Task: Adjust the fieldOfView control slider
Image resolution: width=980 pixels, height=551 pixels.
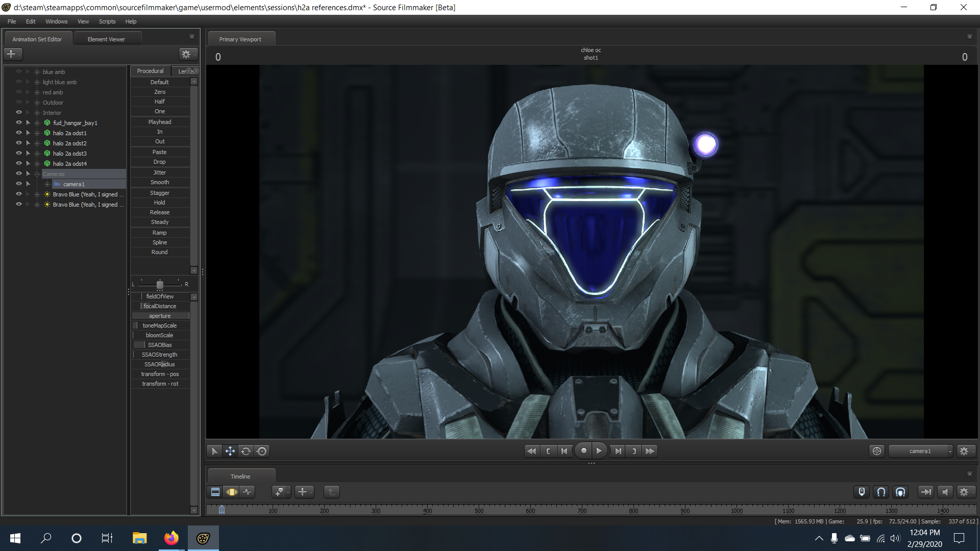Action: pos(160,296)
